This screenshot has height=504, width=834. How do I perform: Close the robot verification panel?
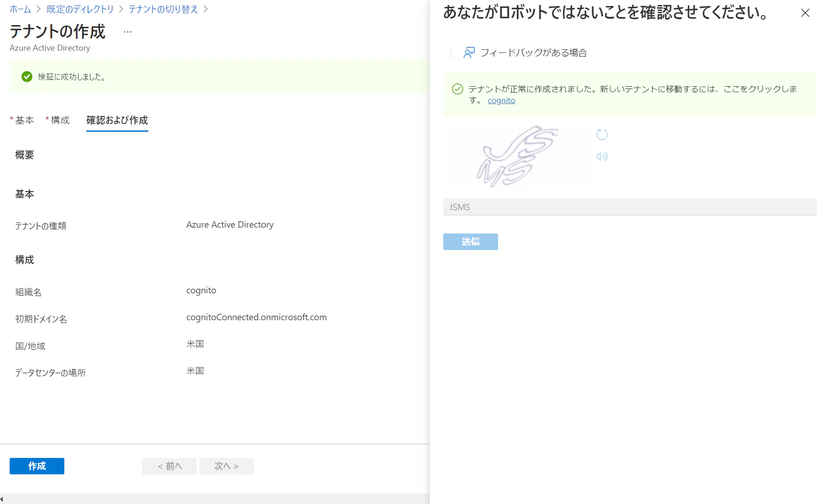[x=805, y=13]
